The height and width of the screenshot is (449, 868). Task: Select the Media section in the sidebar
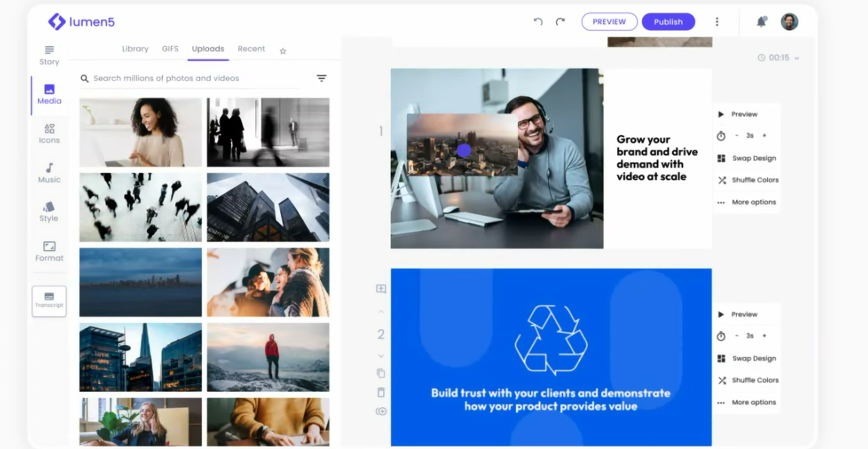click(49, 95)
